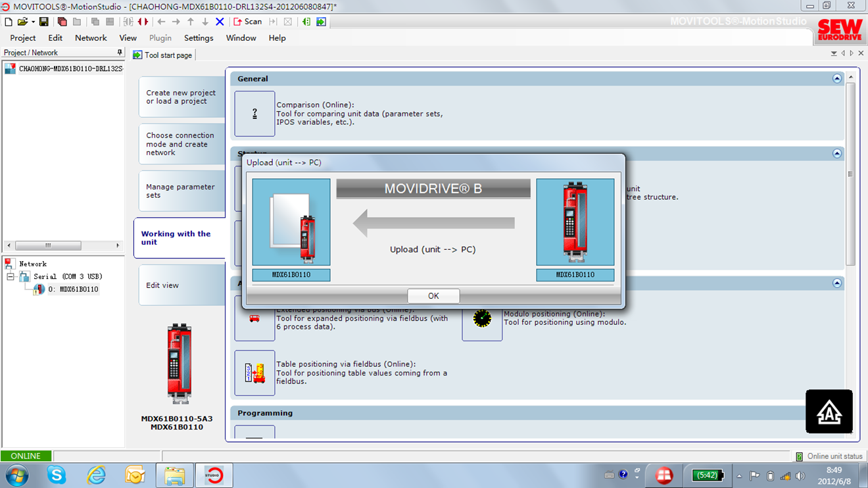
Task: Open the Settings menu
Action: point(199,38)
